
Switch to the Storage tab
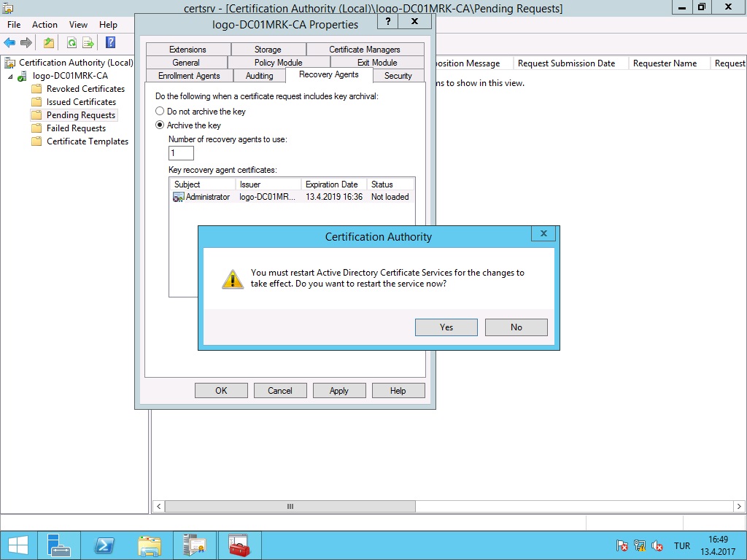(x=268, y=50)
